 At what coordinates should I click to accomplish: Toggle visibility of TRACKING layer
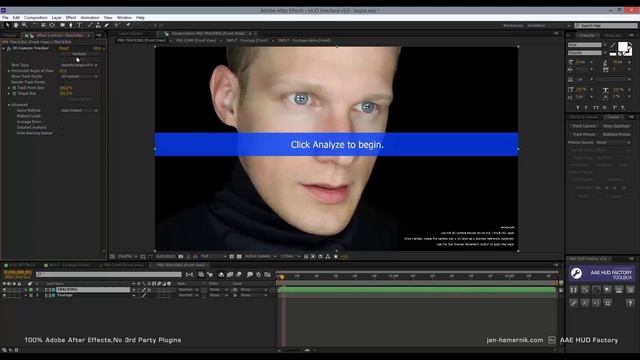click(x=4, y=290)
